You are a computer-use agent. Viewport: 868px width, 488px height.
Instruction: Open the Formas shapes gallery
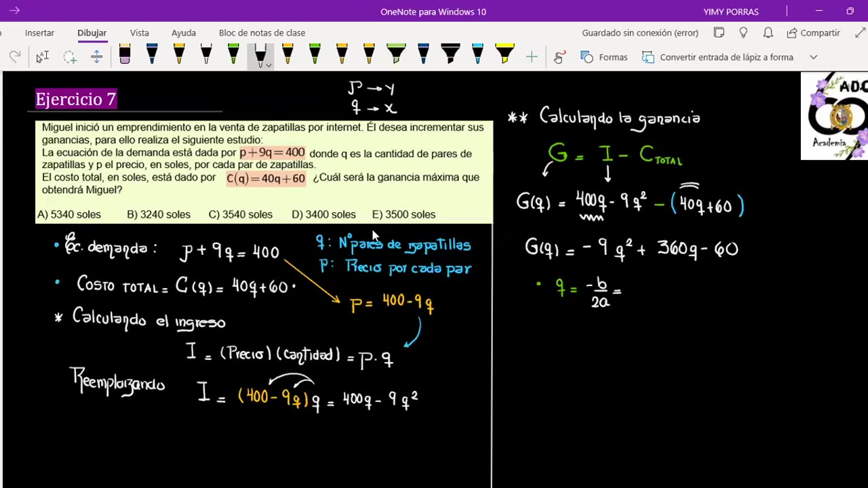[x=604, y=57]
